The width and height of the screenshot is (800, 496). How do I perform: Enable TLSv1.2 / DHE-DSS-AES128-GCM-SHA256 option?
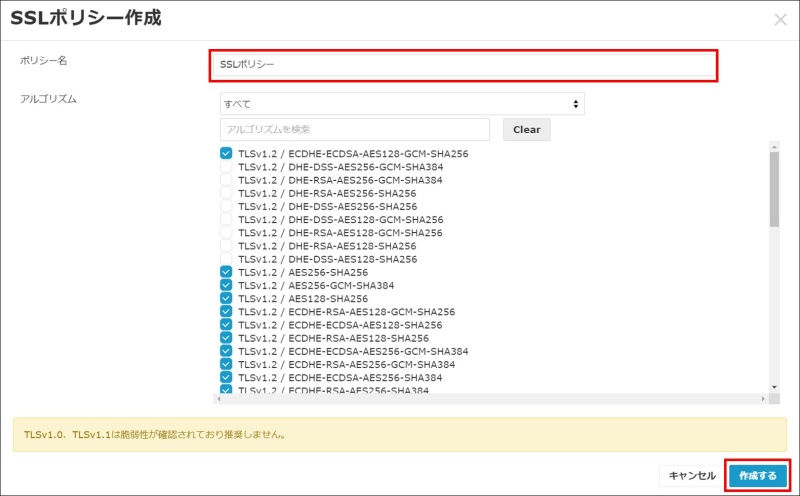point(226,219)
